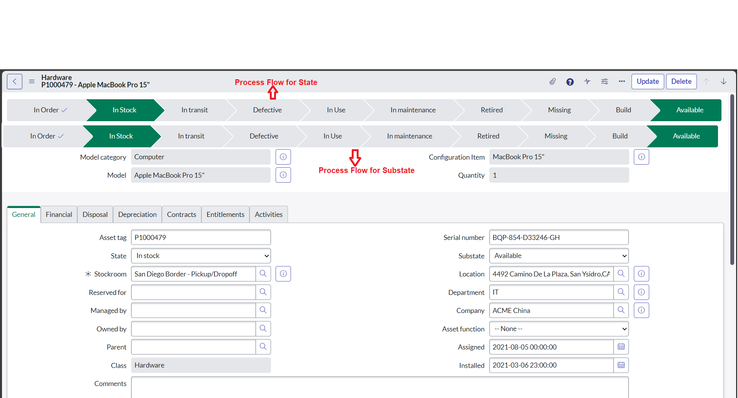The height and width of the screenshot is (398, 738).
Task: Open Location lookup search icon
Action: (621, 274)
